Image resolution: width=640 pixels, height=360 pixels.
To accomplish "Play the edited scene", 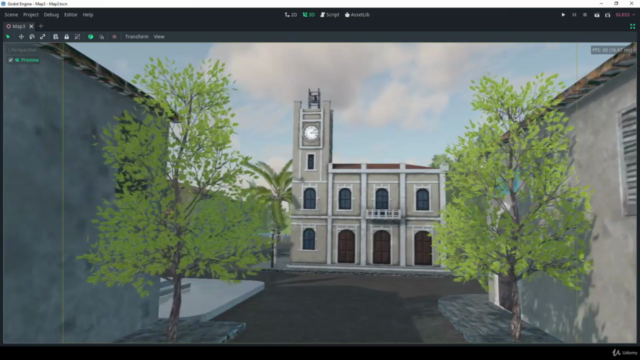I will pyautogui.click(x=597, y=15).
